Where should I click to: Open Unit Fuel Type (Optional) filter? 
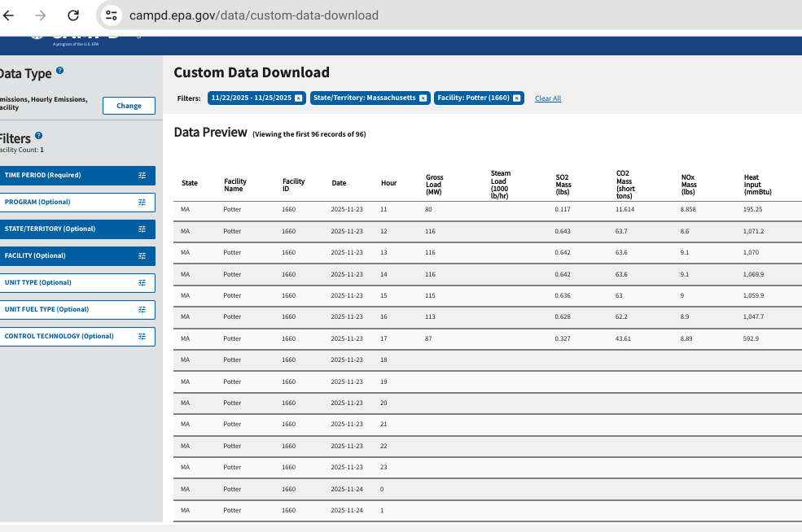click(77, 309)
